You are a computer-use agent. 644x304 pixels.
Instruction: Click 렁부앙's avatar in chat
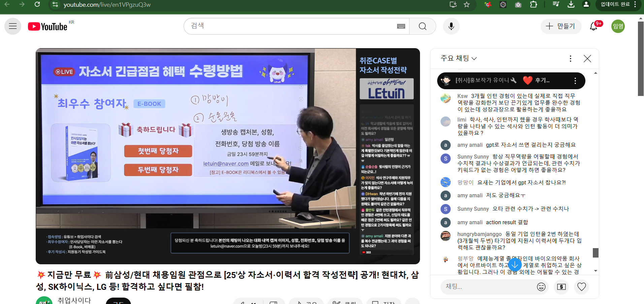tap(446, 260)
